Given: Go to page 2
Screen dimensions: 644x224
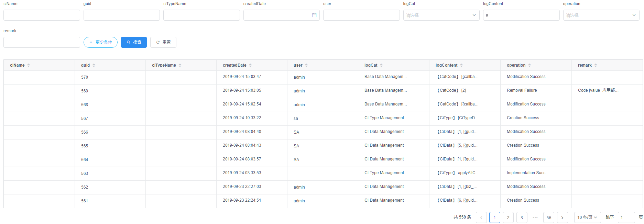Looking at the screenshot, I should (x=508, y=217).
